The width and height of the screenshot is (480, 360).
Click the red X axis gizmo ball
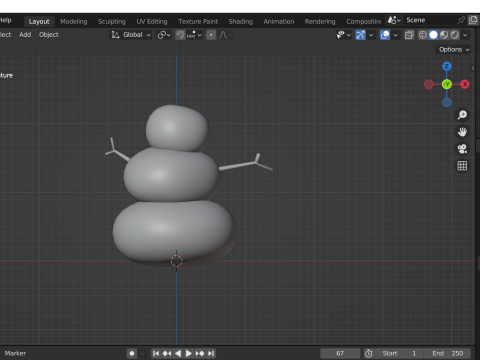tap(465, 84)
